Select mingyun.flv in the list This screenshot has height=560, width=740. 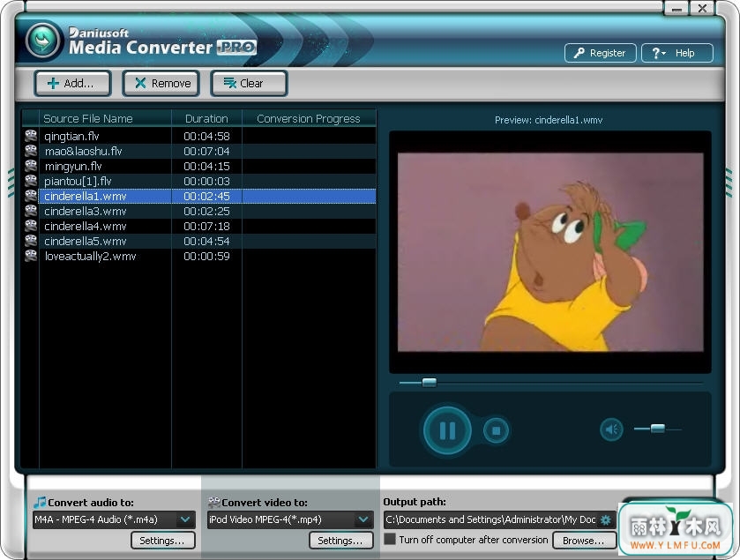tap(73, 167)
